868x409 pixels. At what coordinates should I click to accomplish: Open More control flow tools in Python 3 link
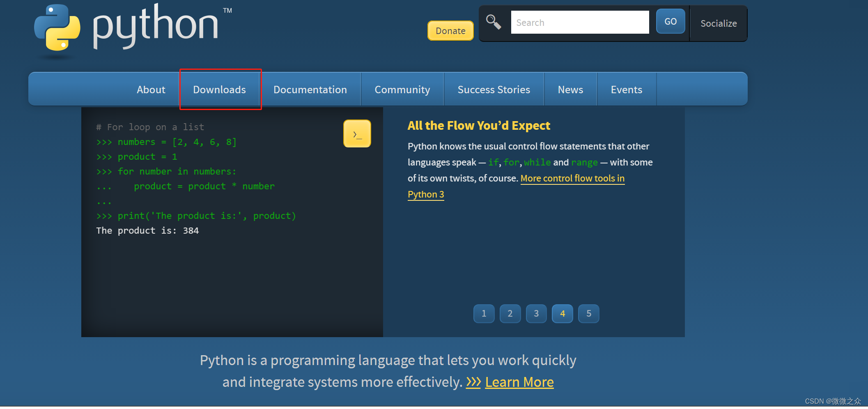pos(572,179)
